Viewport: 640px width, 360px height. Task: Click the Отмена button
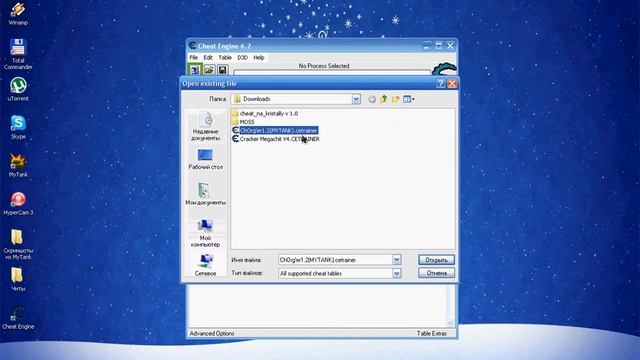coord(436,273)
